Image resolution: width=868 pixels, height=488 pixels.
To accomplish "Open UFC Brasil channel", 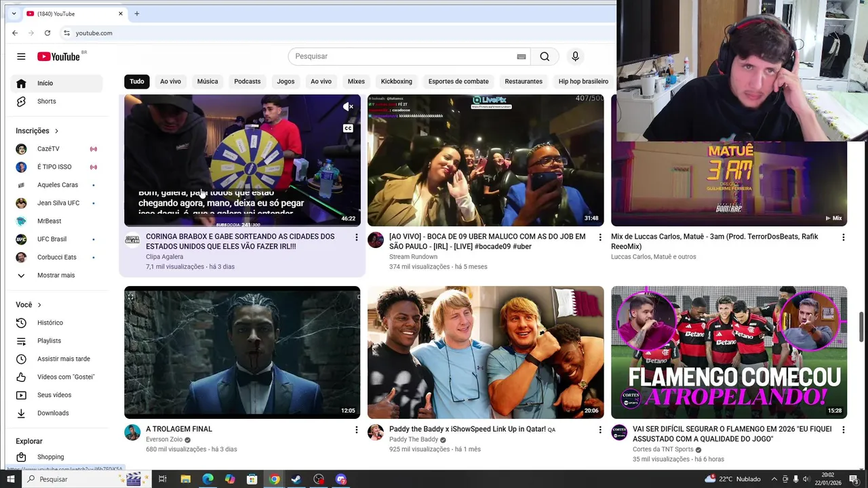I will click(x=57, y=239).
